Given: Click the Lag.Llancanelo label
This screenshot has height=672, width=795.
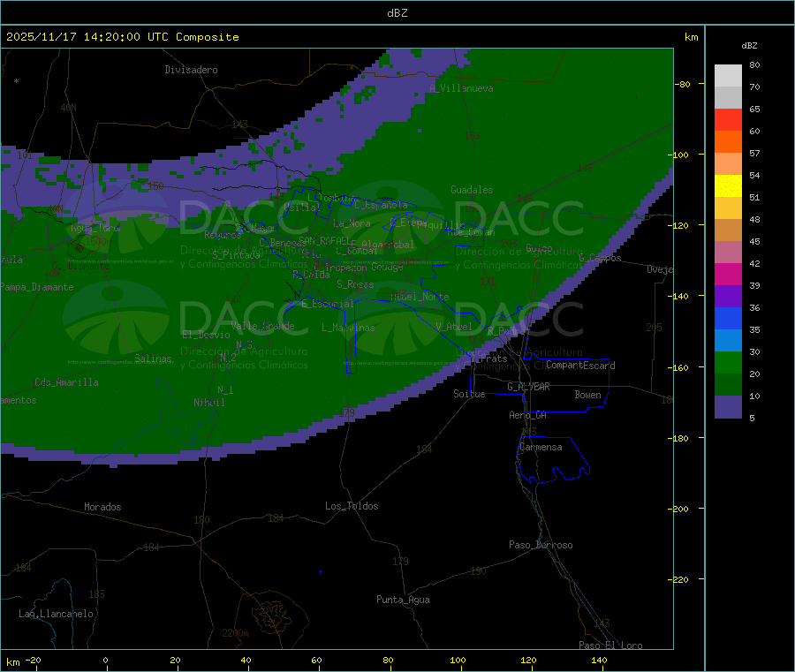Looking at the screenshot, I should 56,614.
